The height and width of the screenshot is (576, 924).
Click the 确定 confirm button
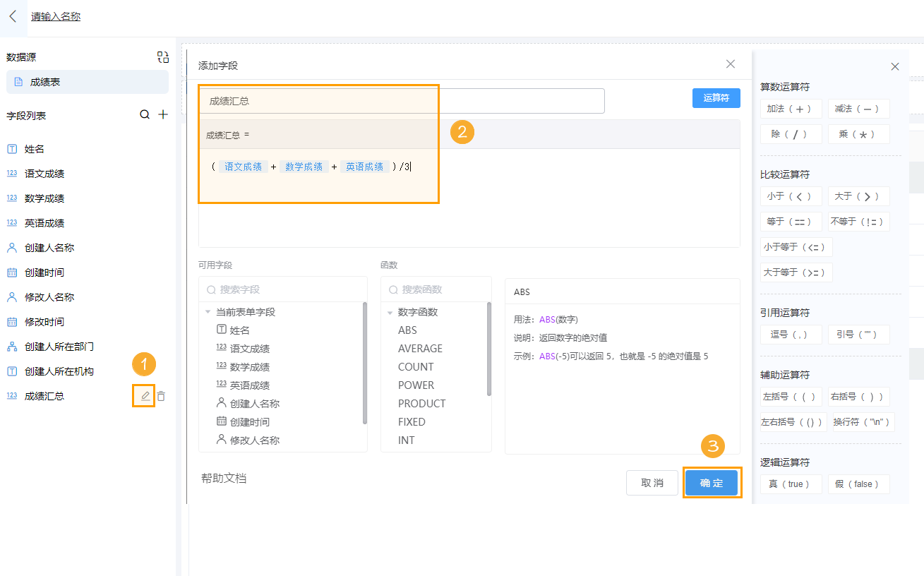712,483
